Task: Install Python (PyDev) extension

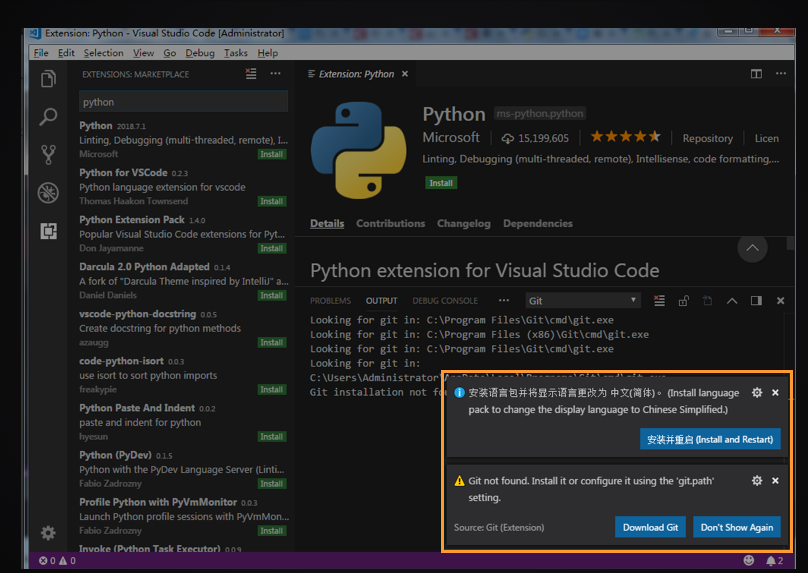Action: (272, 483)
